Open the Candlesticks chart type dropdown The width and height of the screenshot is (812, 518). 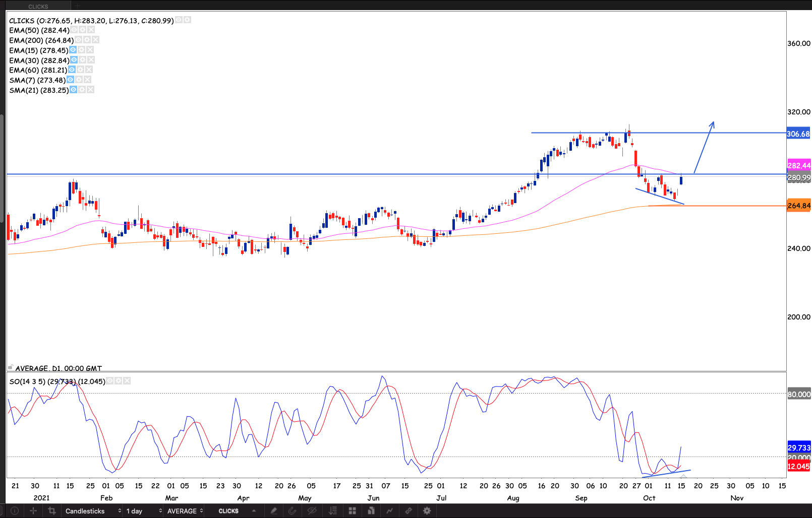click(x=93, y=511)
